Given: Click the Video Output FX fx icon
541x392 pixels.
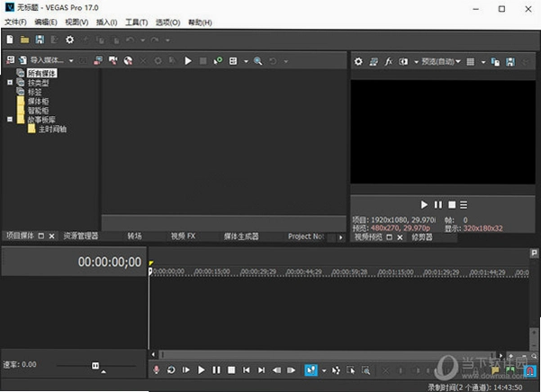Looking at the screenshot, I should [389, 62].
